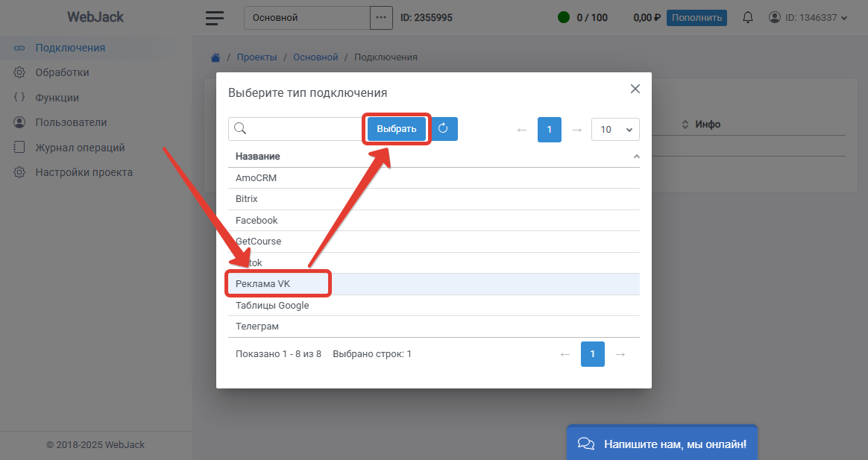This screenshot has width=868, height=460.
Task: Click the magnifier search icon in dialog
Action: [x=240, y=128]
